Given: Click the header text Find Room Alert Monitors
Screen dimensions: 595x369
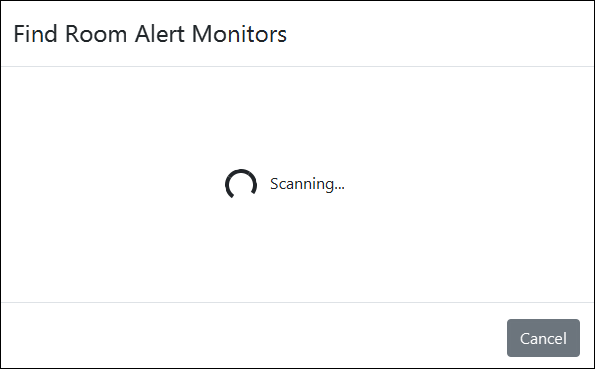Looking at the screenshot, I should coord(150,34).
